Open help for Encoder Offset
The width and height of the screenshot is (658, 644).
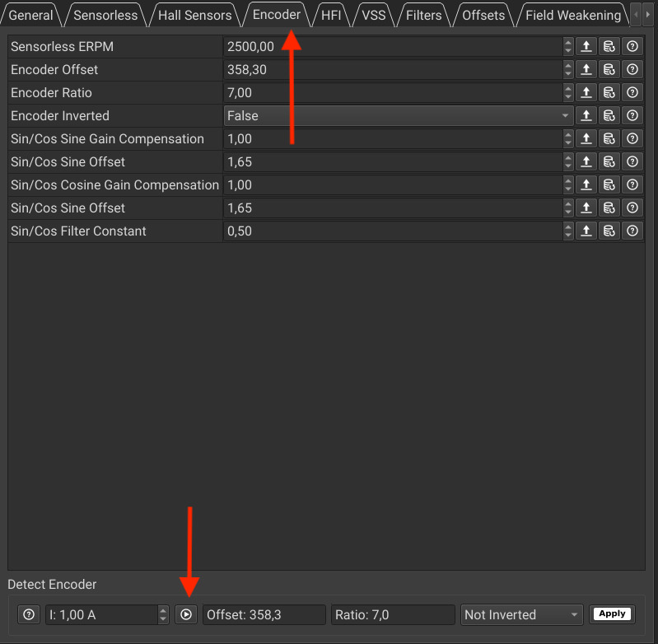click(632, 70)
